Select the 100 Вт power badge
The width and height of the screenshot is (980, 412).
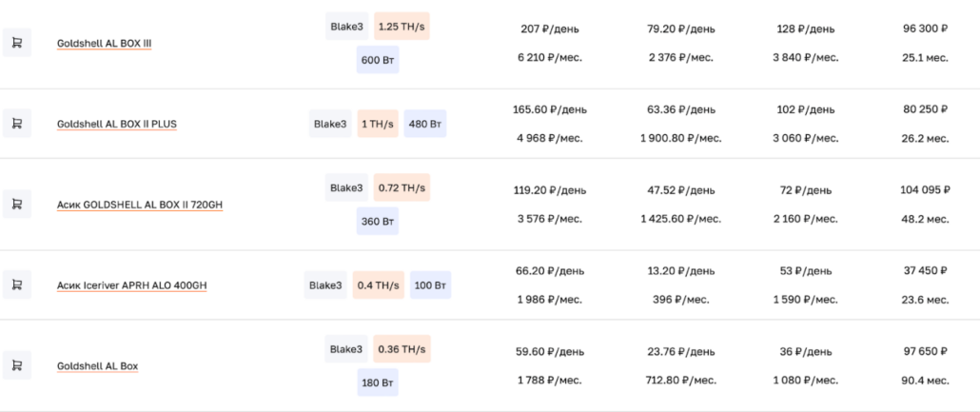[430, 285]
